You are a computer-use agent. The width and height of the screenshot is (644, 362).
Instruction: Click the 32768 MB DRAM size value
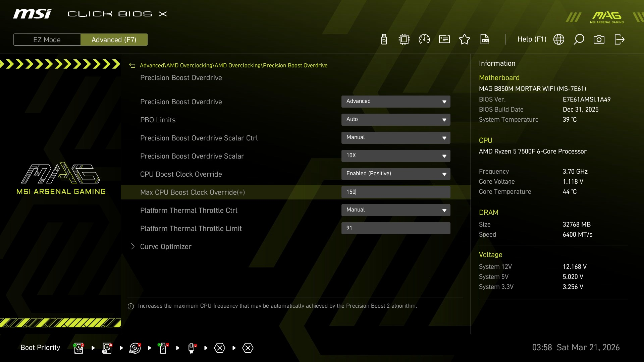coord(577,225)
